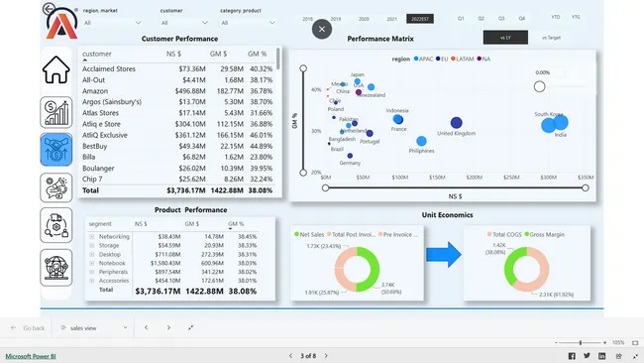The image size is (644, 363).
Task: Sort customer table by NS $ header
Action: pos(173,54)
